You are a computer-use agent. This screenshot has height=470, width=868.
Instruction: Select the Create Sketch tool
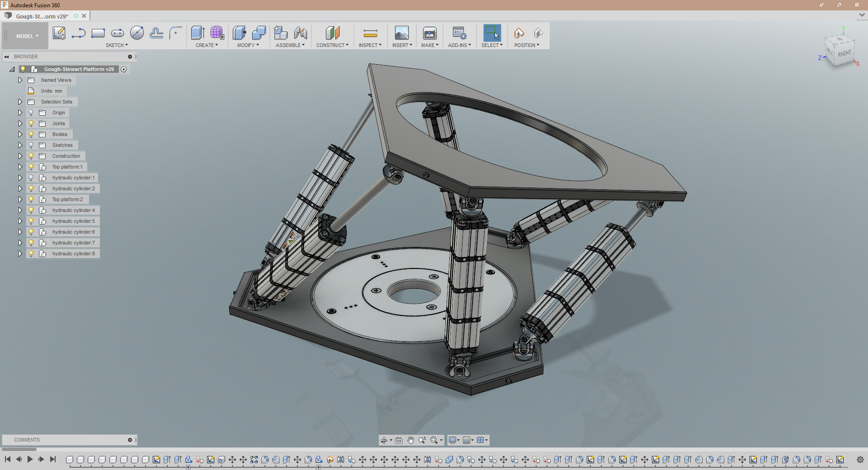pos(59,33)
